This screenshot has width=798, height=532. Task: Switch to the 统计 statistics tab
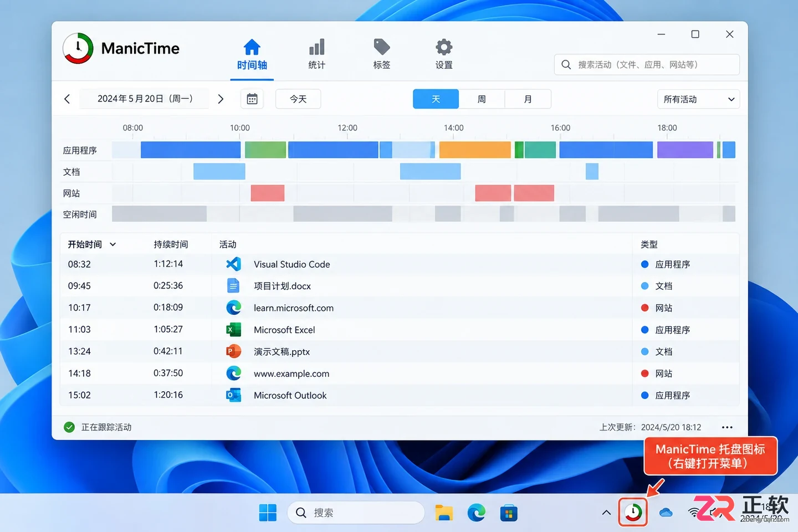(x=317, y=55)
